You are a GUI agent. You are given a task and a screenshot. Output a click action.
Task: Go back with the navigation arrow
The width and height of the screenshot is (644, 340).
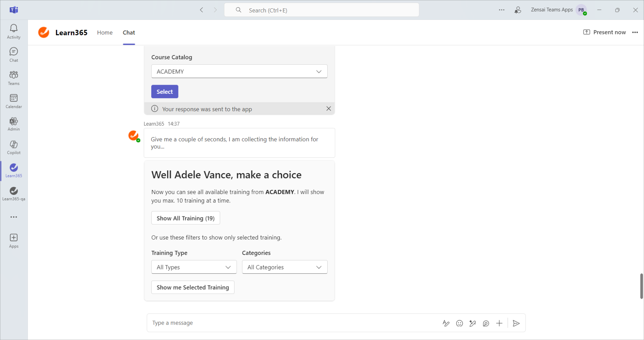[202, 10]
